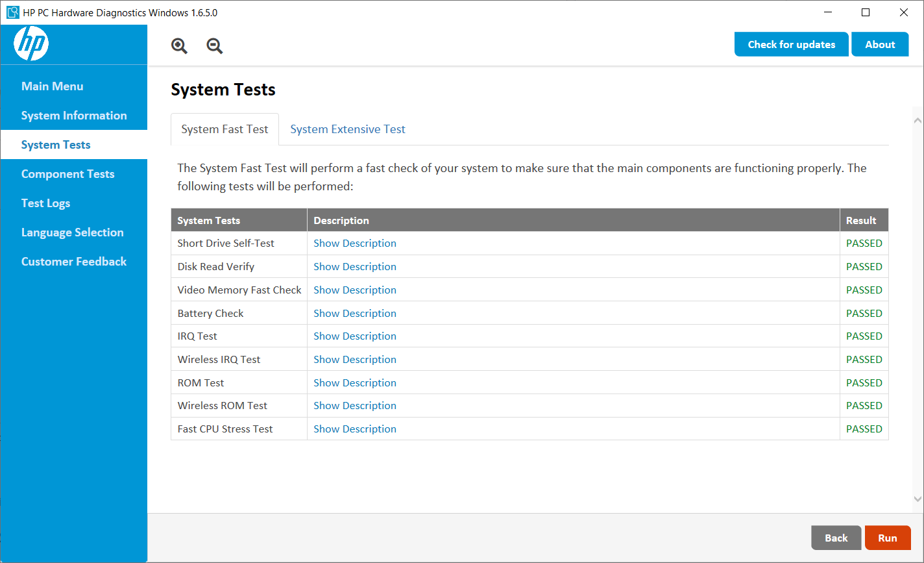
Task: Show Description for Battery Check
Action: [355, 313]
